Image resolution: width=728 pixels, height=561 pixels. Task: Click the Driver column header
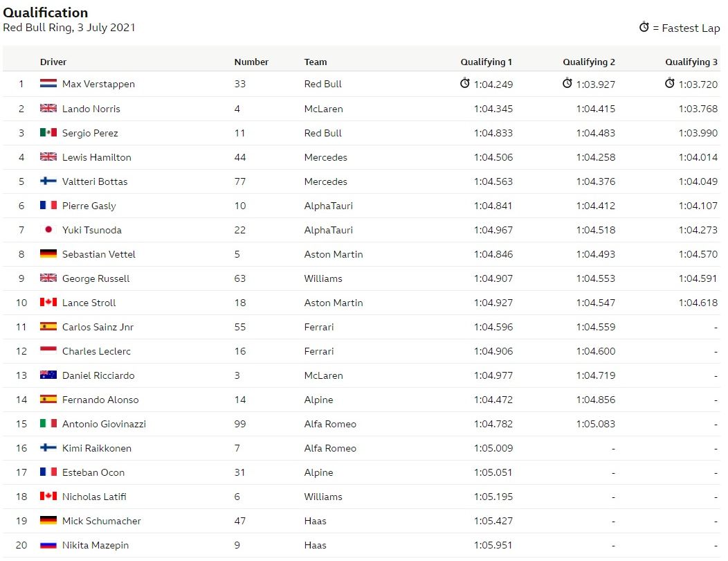(x=53, y=62)
